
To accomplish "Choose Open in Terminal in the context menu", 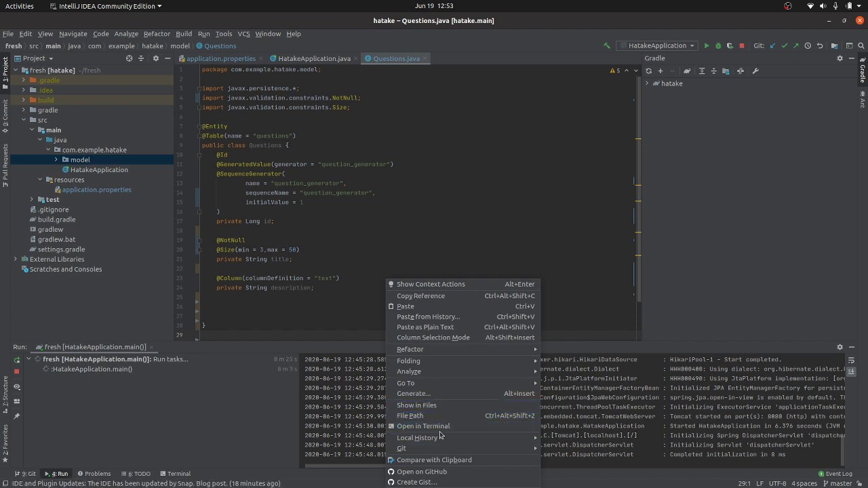I will point(463,426).
